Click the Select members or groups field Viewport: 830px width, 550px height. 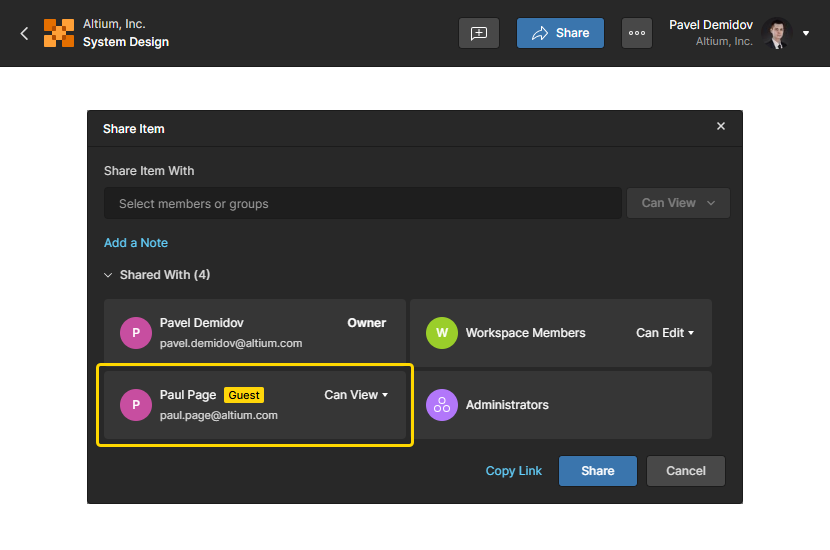(x=362, y=203)
